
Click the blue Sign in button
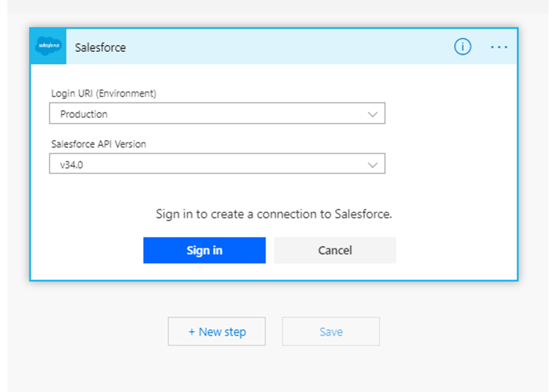(x=204, y=250)
